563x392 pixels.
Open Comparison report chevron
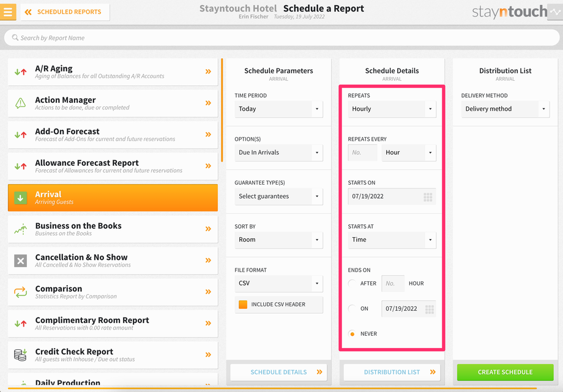point(208,292)
